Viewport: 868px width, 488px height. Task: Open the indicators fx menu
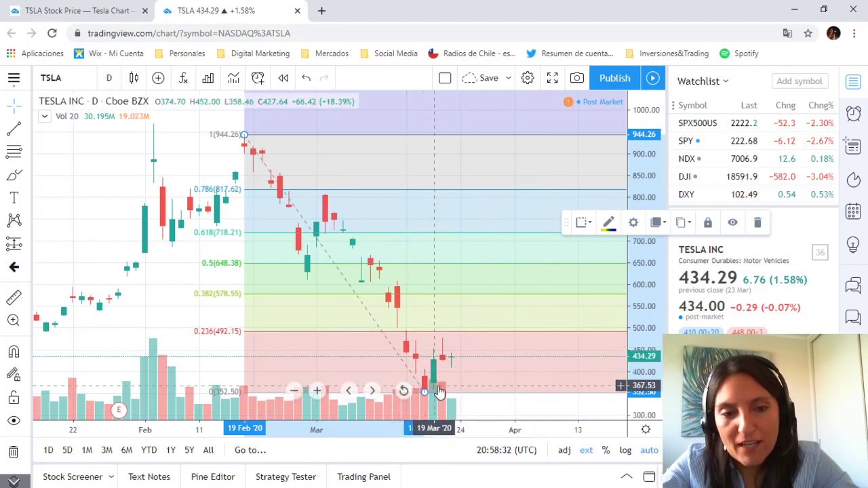[183, 78]
